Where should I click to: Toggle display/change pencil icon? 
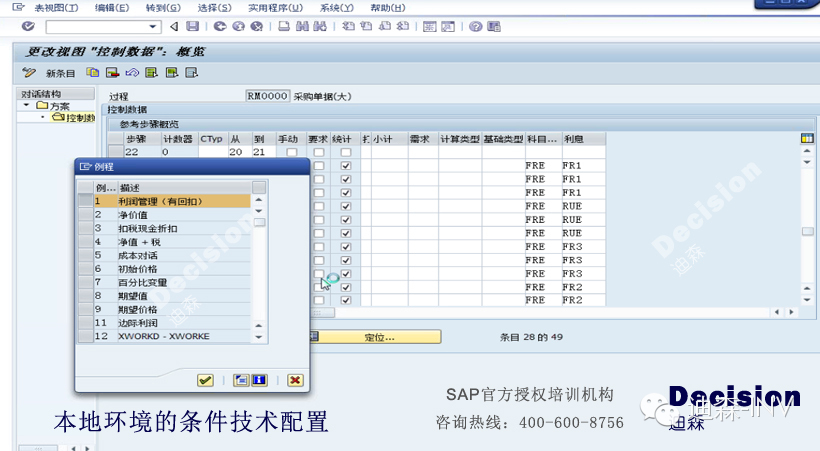click(x=29, y=72)
